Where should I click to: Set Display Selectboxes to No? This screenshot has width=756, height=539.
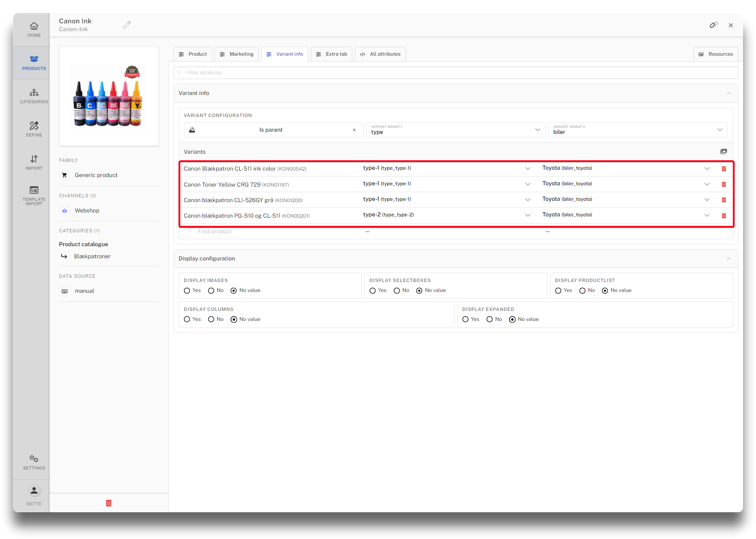pyautogui.click(x=397, y=291)
